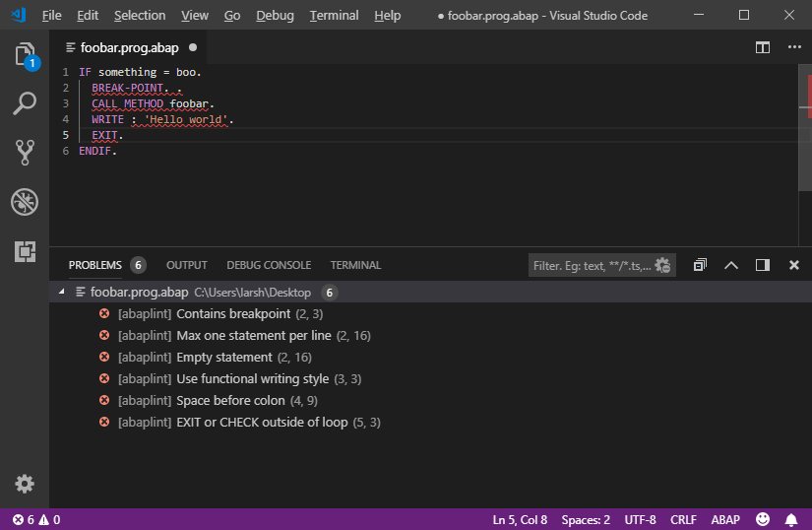Switch to the TERMINAL panel tab
This screenshot has height=530, width=812.
[355, 265]
